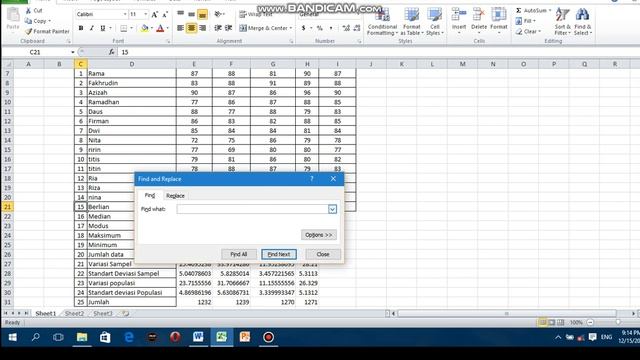The image size is (640, 360).
Task: Open Conditional Formatting menu
Action: pyautogui.click(x=382, y=22)
